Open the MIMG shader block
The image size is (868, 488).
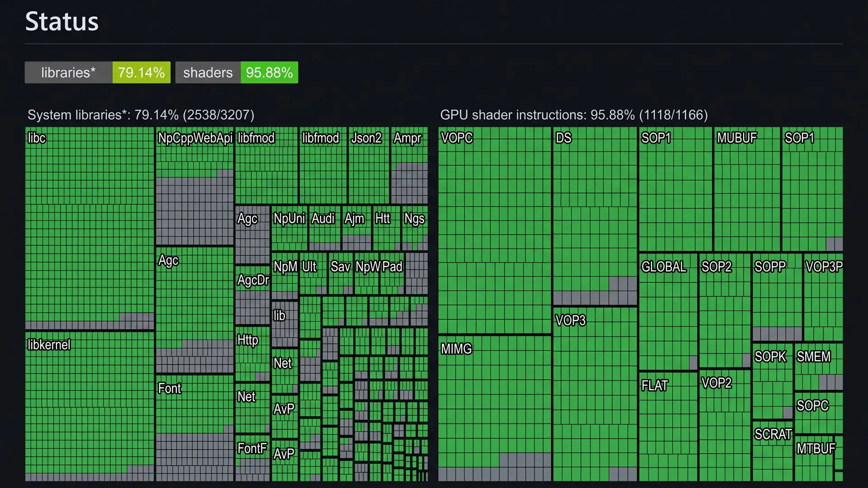point(495,408)
